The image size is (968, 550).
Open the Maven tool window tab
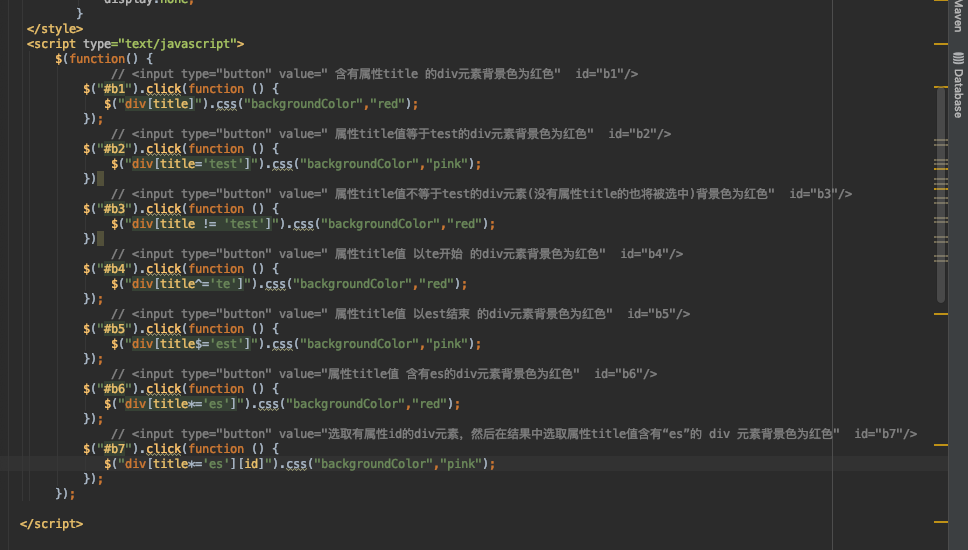[958, 15]
